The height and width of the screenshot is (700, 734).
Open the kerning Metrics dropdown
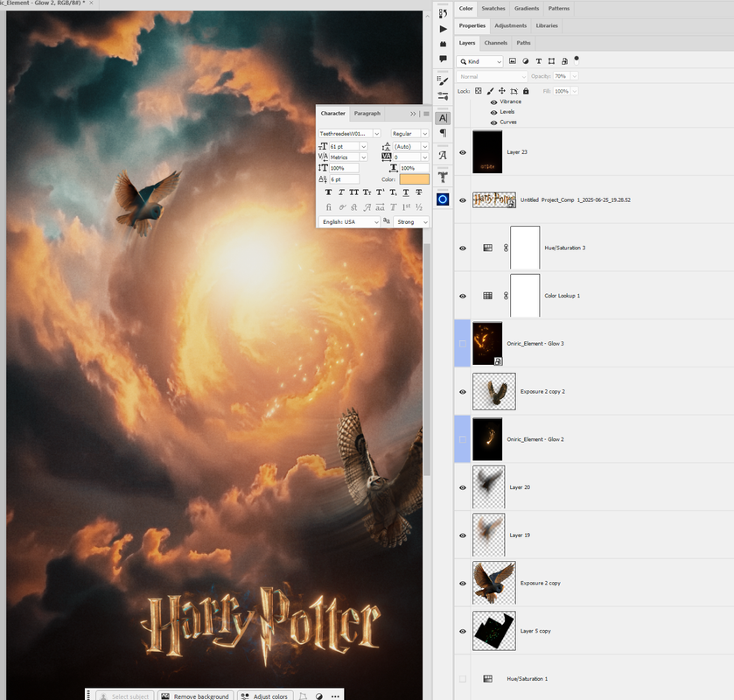tap(363, 157)
